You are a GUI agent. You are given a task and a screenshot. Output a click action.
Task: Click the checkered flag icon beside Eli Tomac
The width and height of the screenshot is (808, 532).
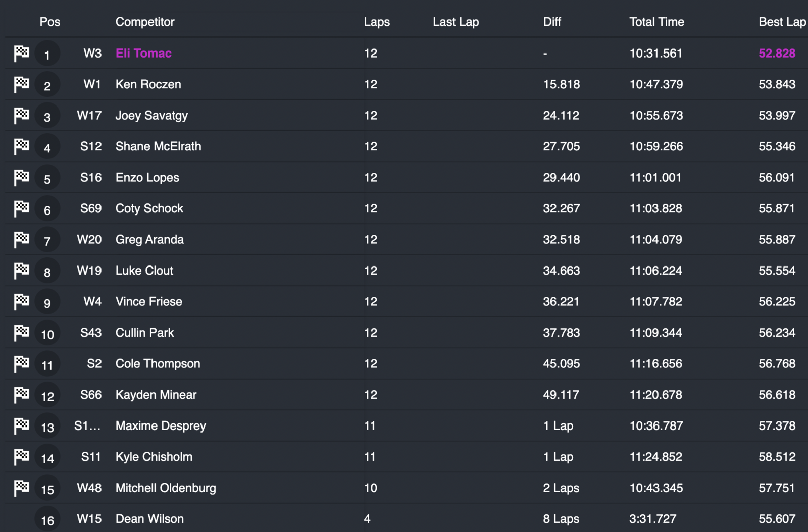click(21, 53)
